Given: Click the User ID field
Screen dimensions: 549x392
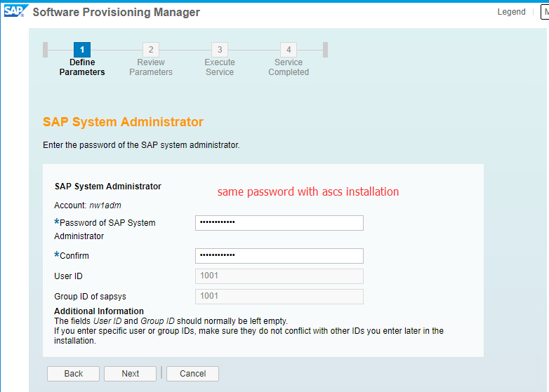Looking at the screenshot, I should [x=279, y=276].
